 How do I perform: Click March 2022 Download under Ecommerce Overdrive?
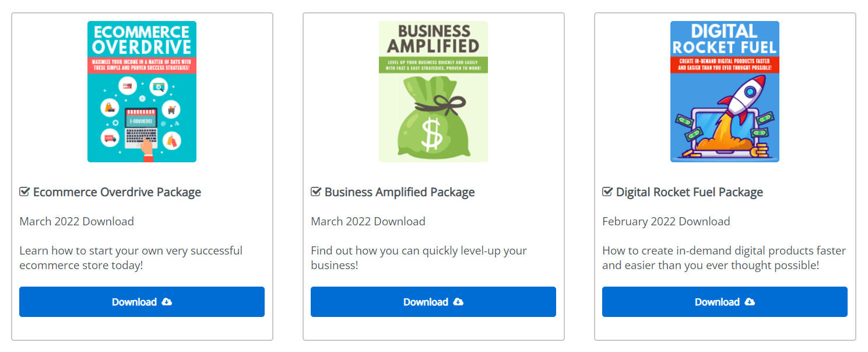(76, 221)
